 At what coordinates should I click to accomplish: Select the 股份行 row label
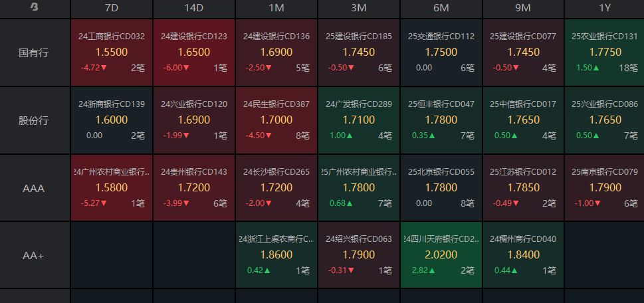point(35,120)
